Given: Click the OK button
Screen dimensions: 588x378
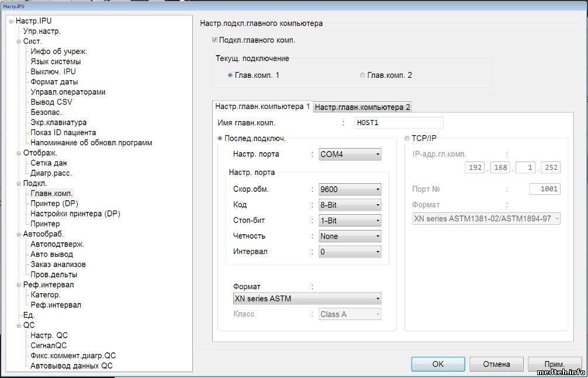Looking at the screenshot, I should pyautogui.click(x=438, y=364).
